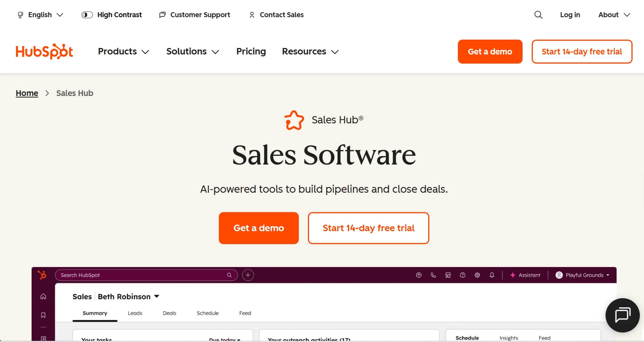The image size is (644, 342).
Task: Open the site search magnifier icon
Action: [x=538, y=15]
